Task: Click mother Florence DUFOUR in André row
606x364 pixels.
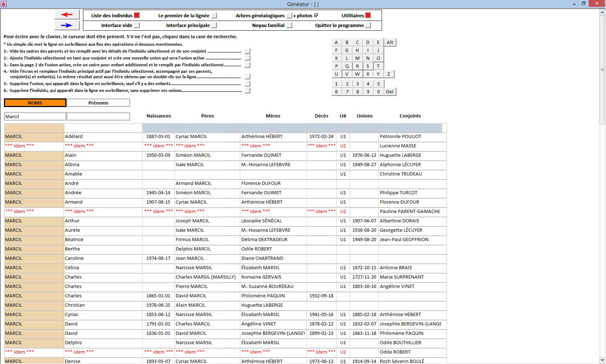Action: coord(261,183)
